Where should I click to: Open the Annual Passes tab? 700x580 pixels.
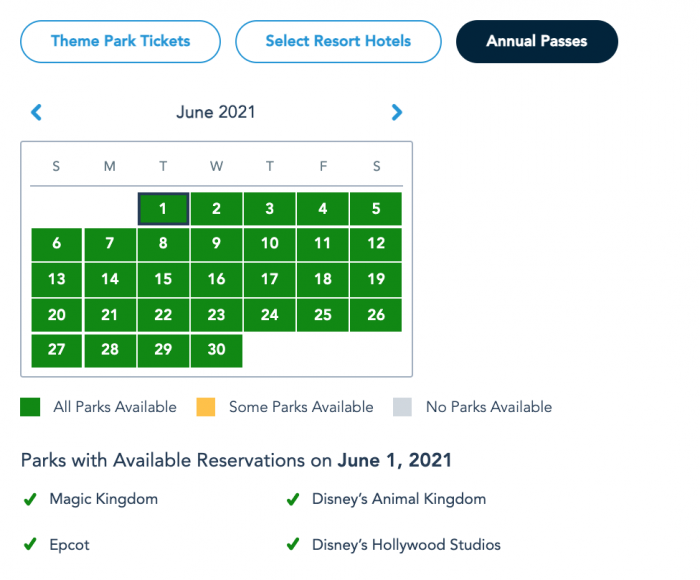point(537,42)
